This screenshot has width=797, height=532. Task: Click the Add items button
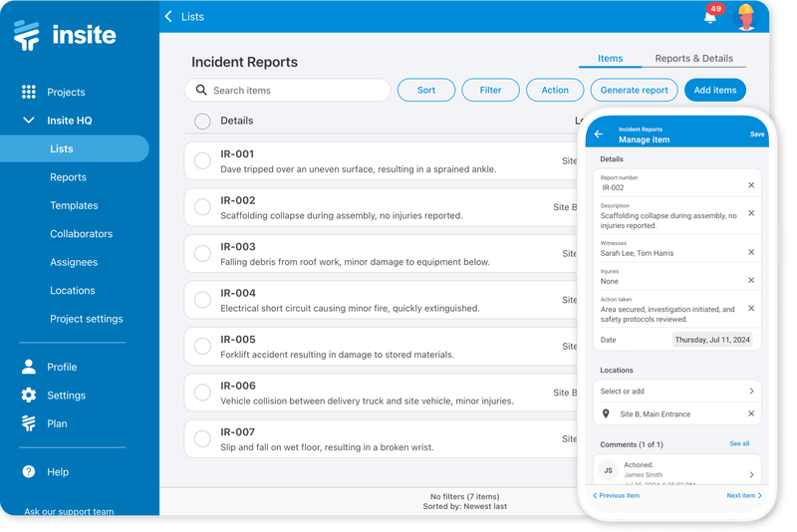pos(715,90)
